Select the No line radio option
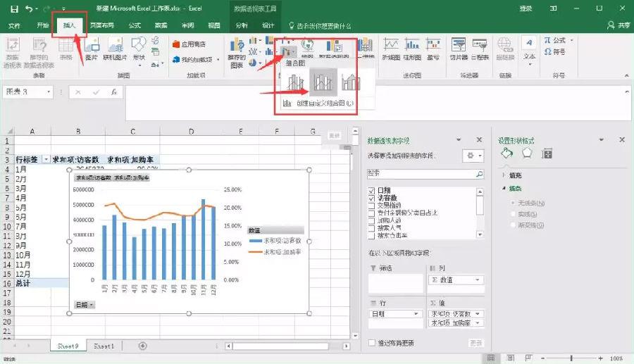 513,203
